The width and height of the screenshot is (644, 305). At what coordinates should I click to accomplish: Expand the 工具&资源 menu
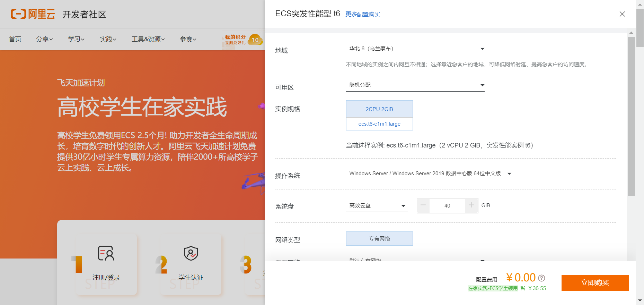point(148,39)
